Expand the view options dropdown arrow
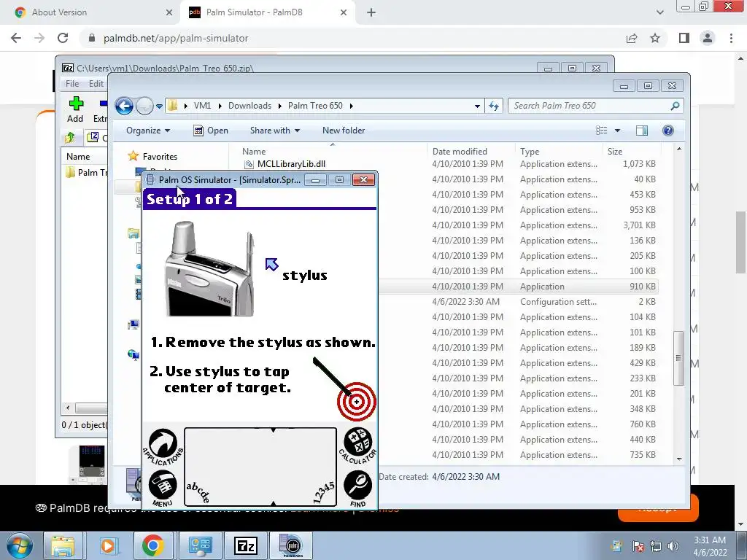The width and height of the screenshot is (747, 560). point(617,131)
